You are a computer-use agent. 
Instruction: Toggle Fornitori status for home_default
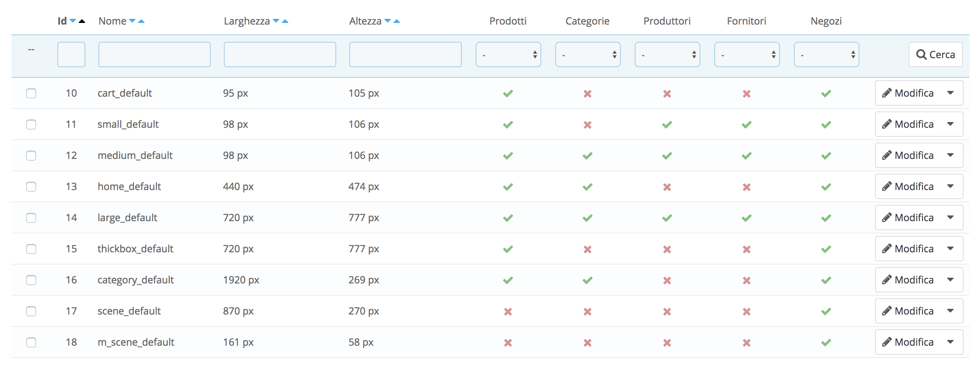point(747,187)
